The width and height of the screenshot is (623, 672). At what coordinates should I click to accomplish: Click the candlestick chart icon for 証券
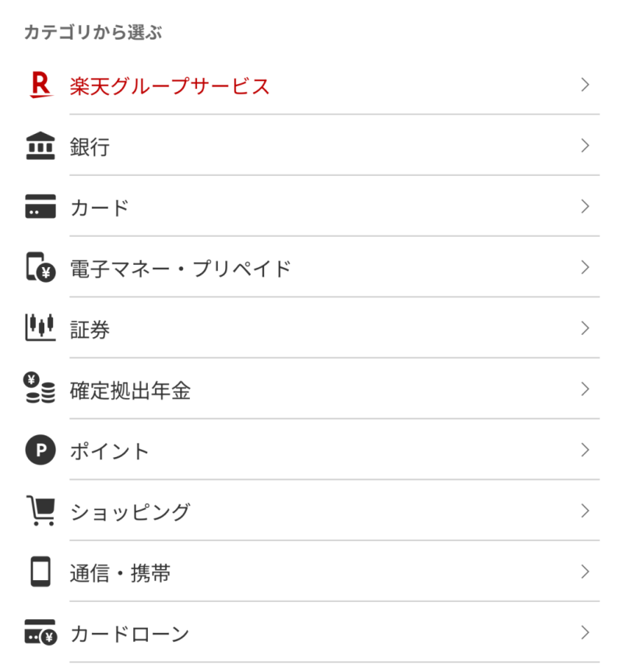[x=40, y=329]
